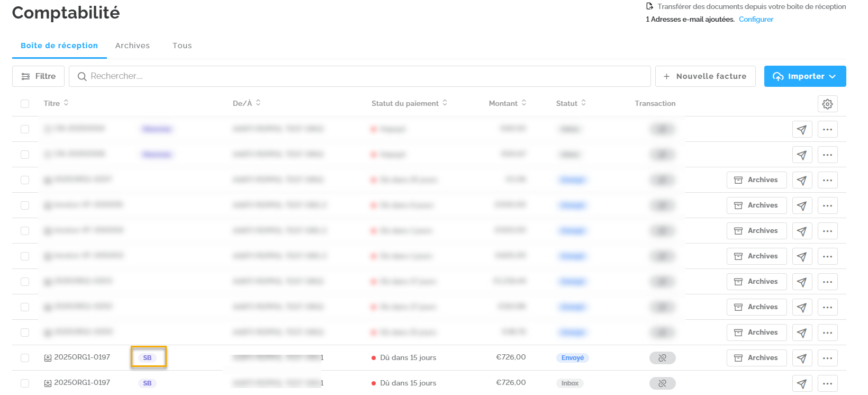Viewport: 868px width, 395px height.
Task: Show the Tous tab
Action: coord(182,46)
